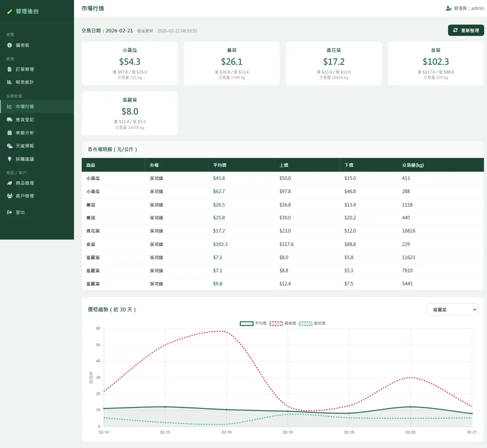Open 報表統計 from the sidebar

click(x=37, y=82)
